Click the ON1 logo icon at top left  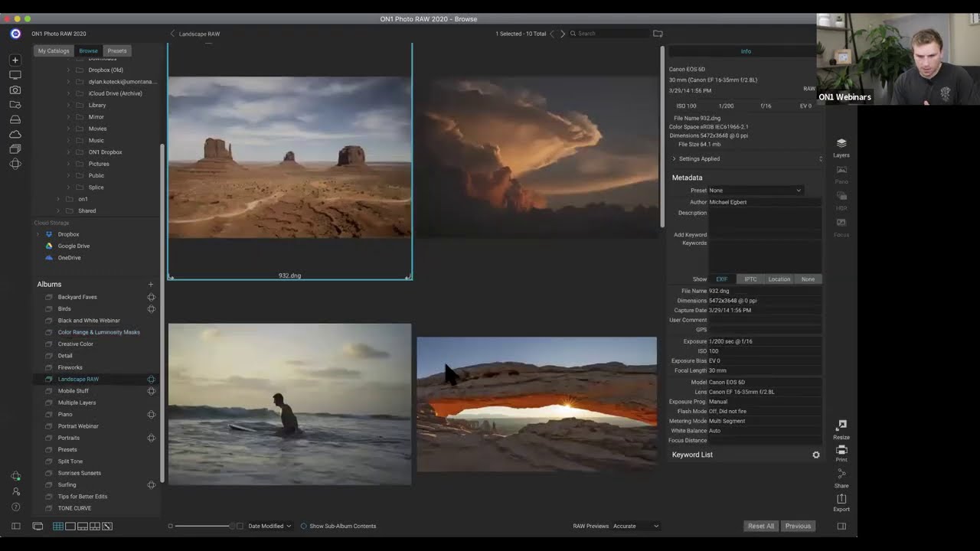pos(15,34)
